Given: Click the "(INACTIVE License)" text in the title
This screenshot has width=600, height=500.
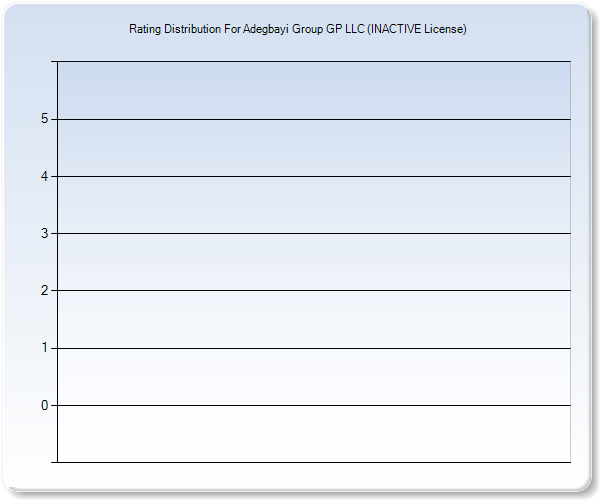Looking at the screenshot, I should coord(416,29).
